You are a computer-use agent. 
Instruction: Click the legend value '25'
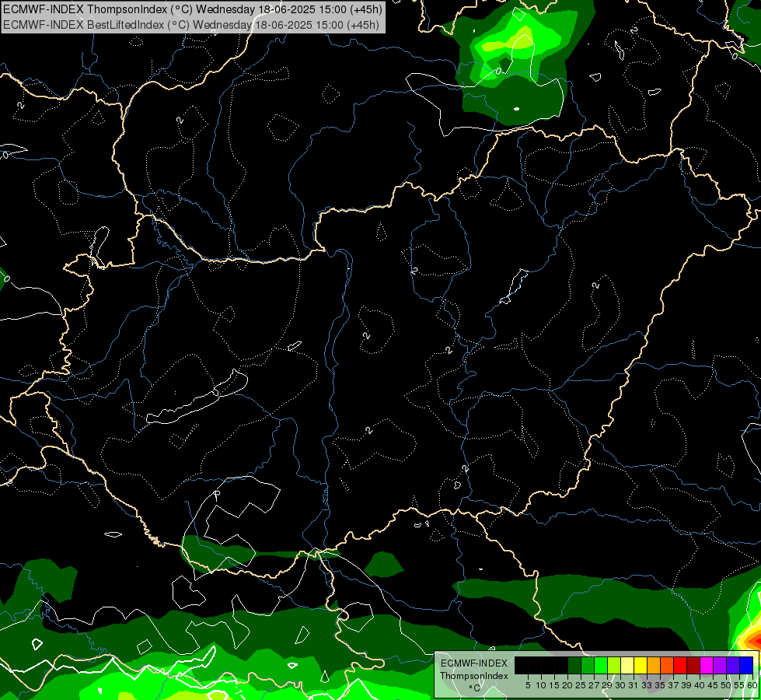tap(581, 685)
